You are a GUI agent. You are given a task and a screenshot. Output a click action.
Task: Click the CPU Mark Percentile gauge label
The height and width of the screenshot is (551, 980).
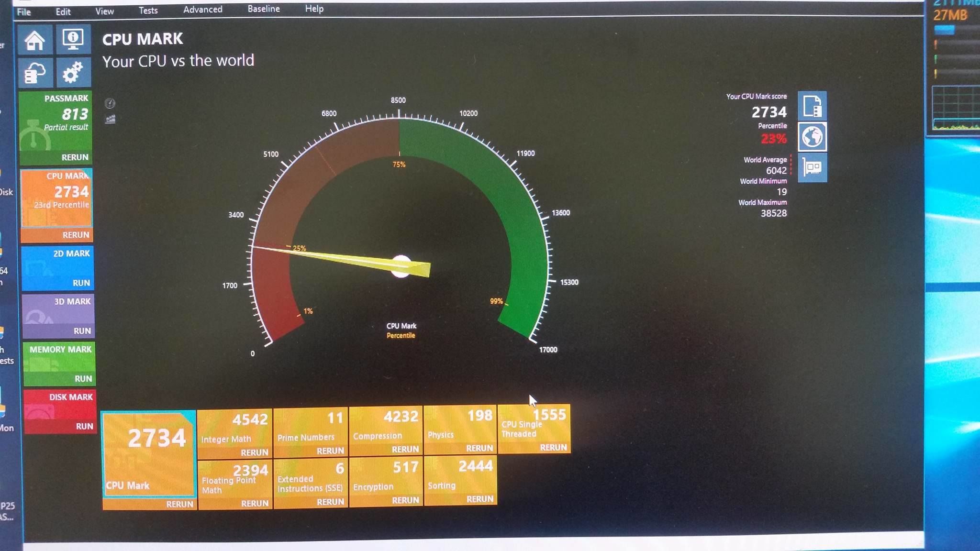click(x=401, y=331)
